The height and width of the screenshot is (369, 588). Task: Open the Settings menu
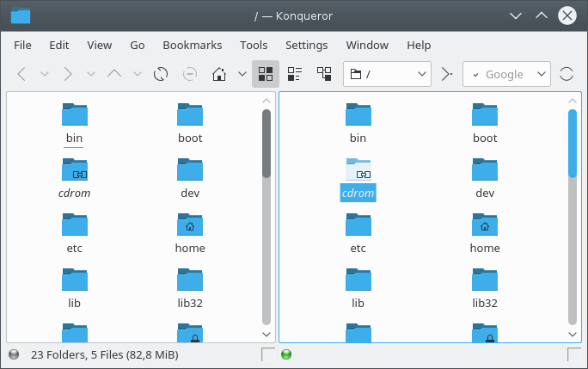[x=306, y=45]
